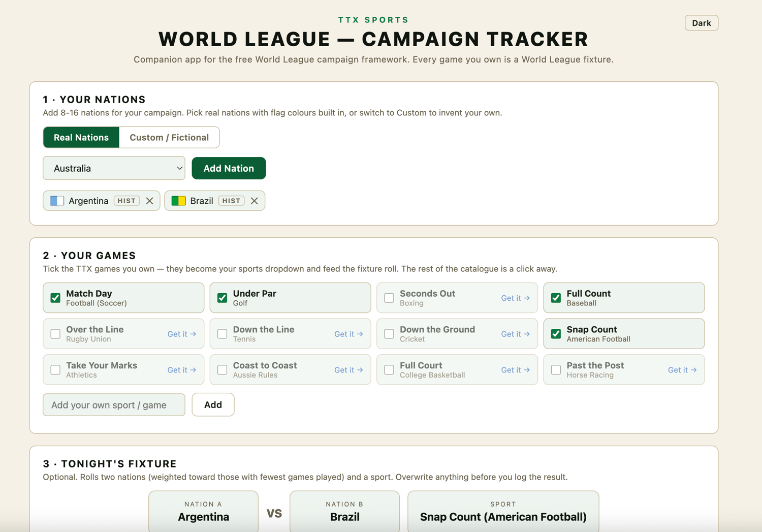Open the HIST badge for Argentina
Image resolution: width=762 pixels, height=532 pixels.
tap(126, 201)
